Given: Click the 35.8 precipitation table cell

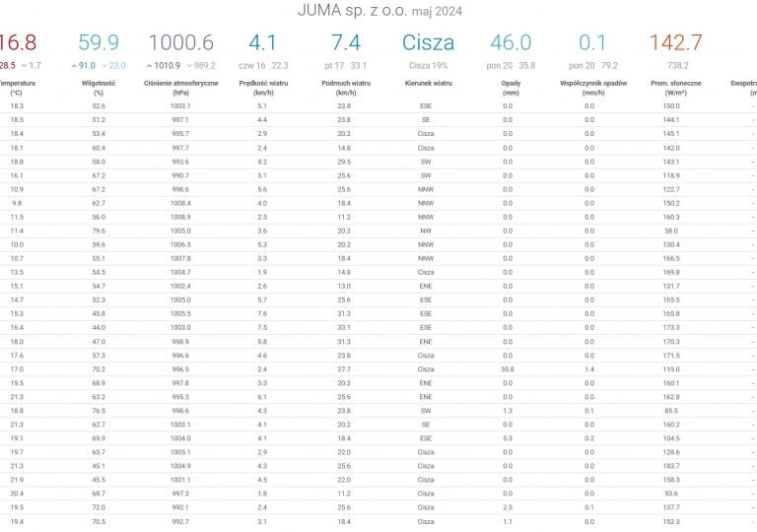Looking at the screenshot, I should (507, 368).
